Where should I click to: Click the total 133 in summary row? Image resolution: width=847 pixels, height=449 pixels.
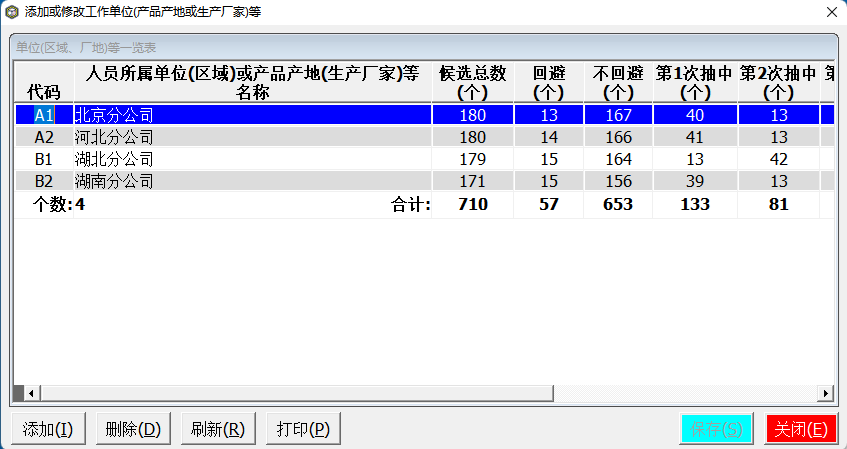click(x=695, y=204)
